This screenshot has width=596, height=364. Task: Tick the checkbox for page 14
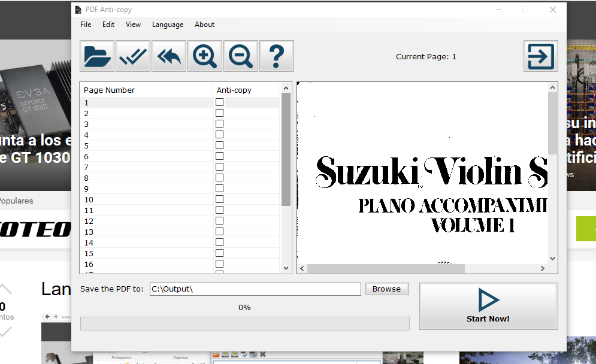[x=219, y=242]
